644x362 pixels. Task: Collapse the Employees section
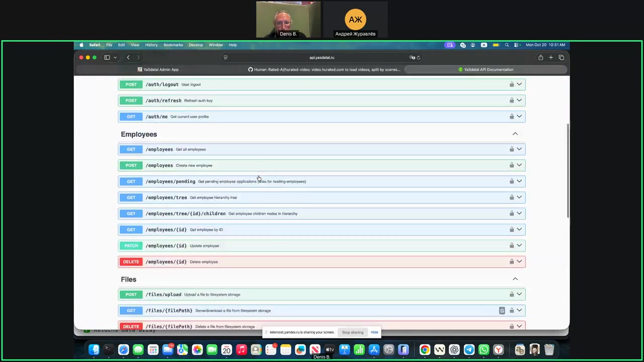click(x=515, y=134)
